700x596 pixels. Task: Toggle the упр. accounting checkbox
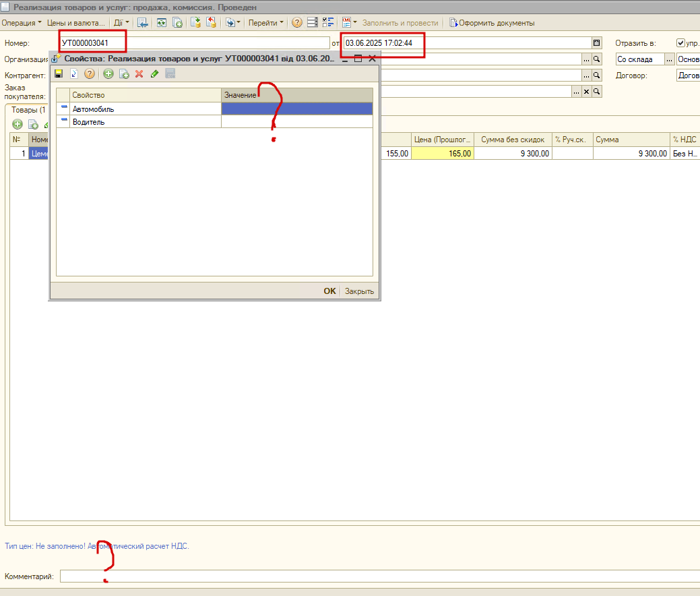click(681, 43)
